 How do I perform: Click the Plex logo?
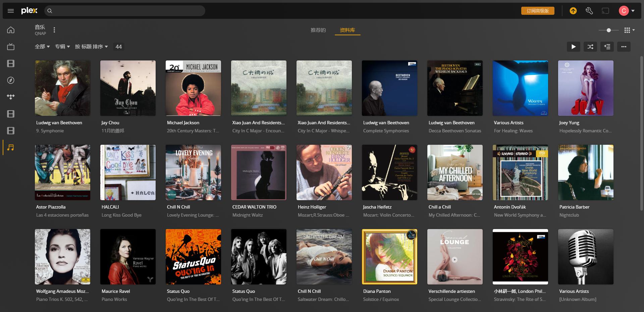tap(29, 11)
